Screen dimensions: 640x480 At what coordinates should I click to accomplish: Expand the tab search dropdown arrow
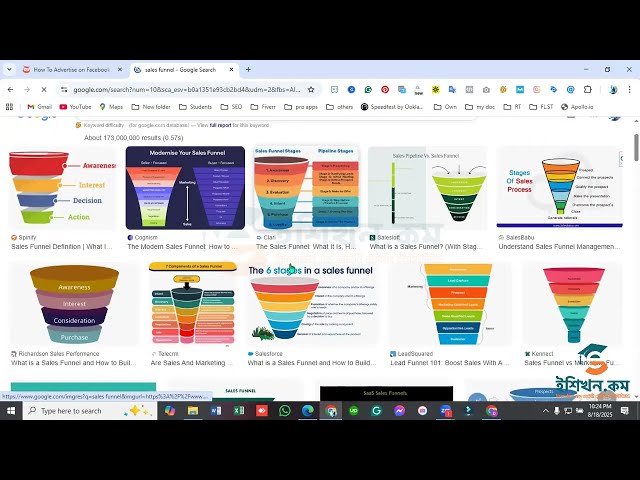pos(9,69)
